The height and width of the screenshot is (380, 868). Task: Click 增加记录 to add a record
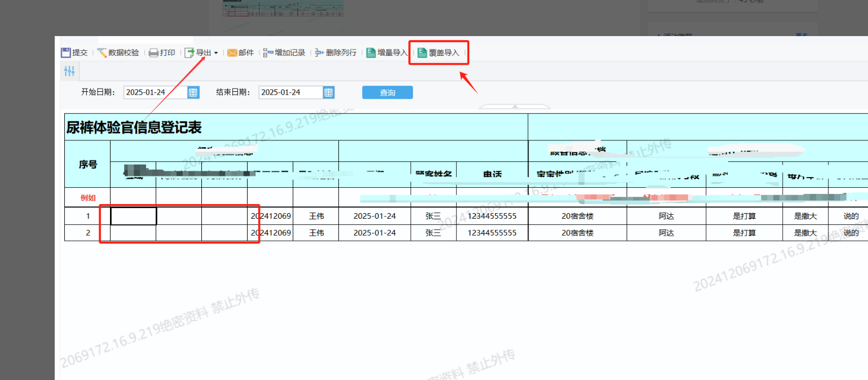tap(284, 52)
